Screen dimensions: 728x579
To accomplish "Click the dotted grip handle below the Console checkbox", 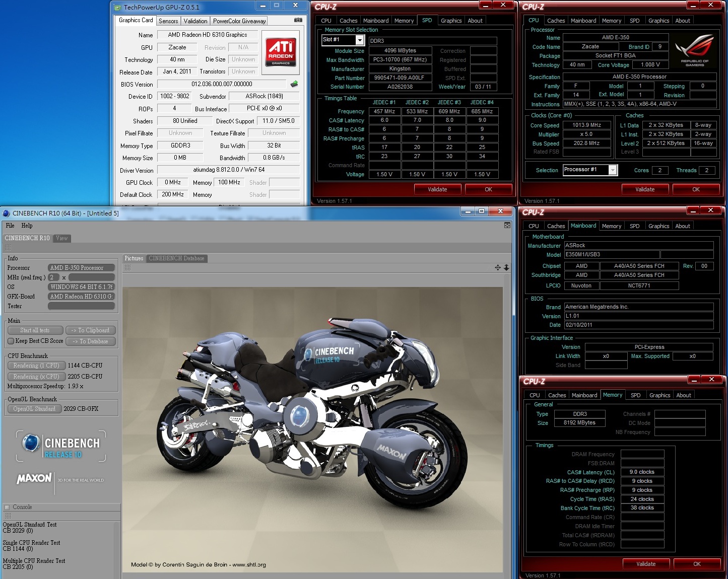I will 8,516.
